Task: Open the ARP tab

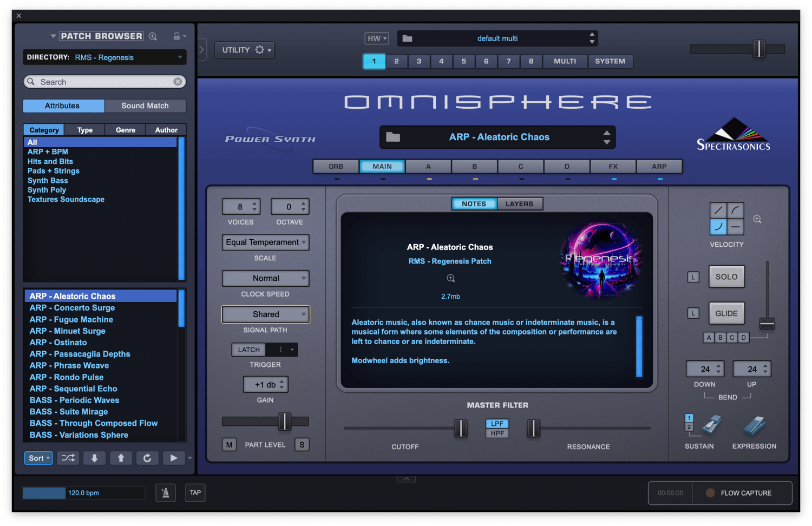Action: coord(659,167)
